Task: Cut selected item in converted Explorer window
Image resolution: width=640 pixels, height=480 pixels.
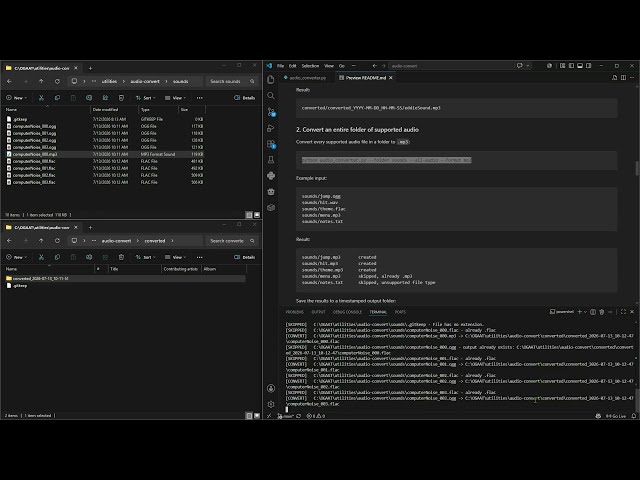Action: tap(41, 257)
